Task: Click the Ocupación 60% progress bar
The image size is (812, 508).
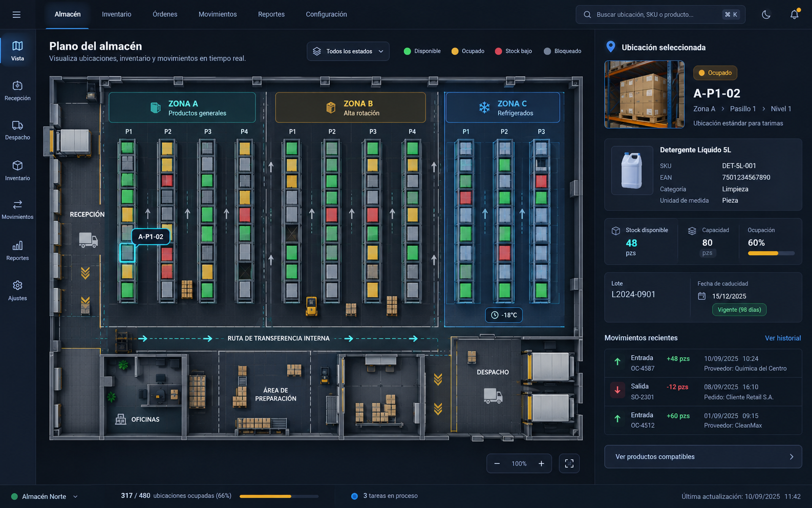Action: point(771,253)
